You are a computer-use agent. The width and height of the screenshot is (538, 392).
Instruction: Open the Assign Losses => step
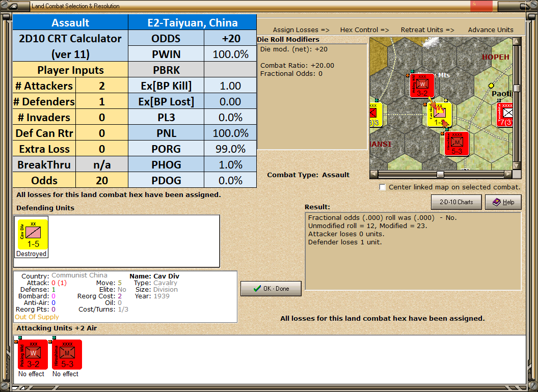[301, 30]
